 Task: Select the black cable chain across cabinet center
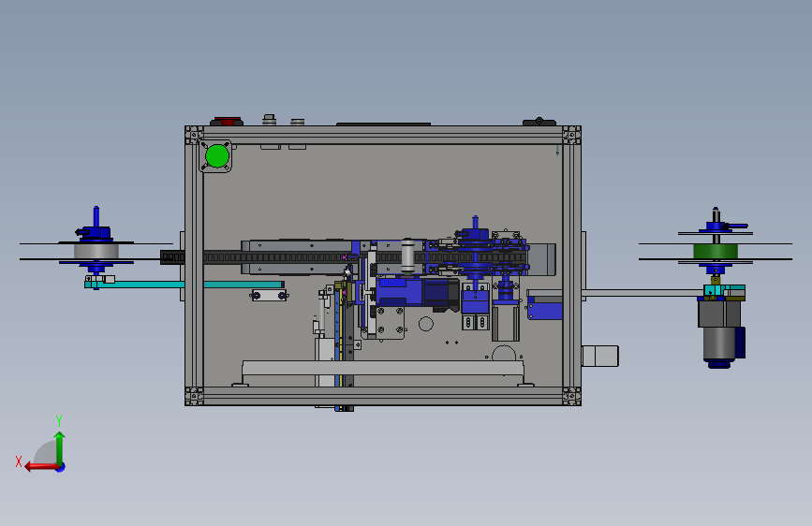343,256
